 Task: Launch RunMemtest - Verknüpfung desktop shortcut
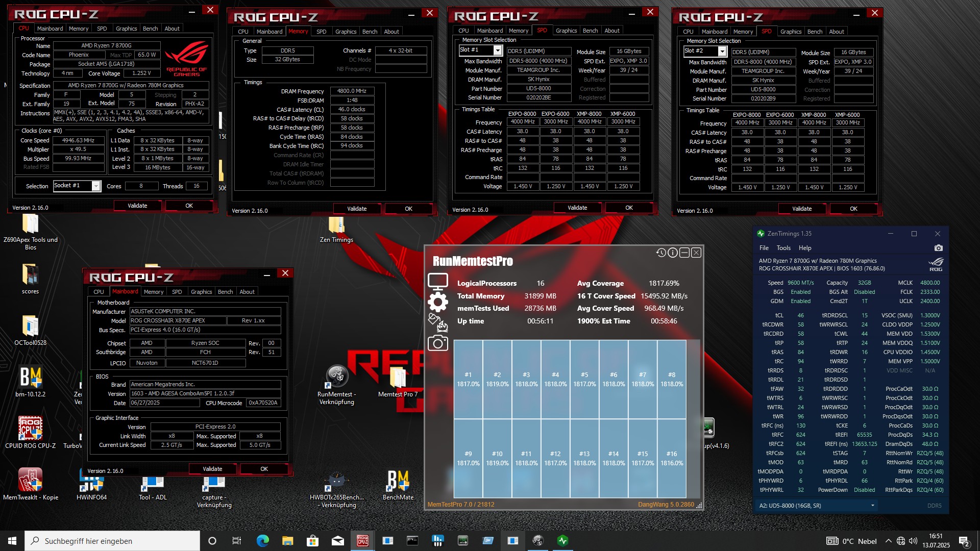[x=336, y=385]
